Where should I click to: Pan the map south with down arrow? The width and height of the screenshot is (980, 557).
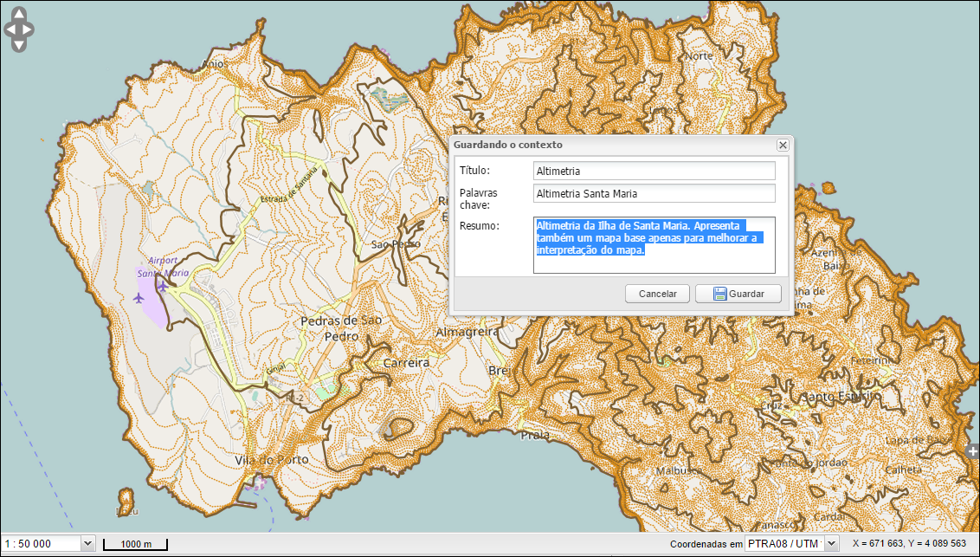point(18,43)
